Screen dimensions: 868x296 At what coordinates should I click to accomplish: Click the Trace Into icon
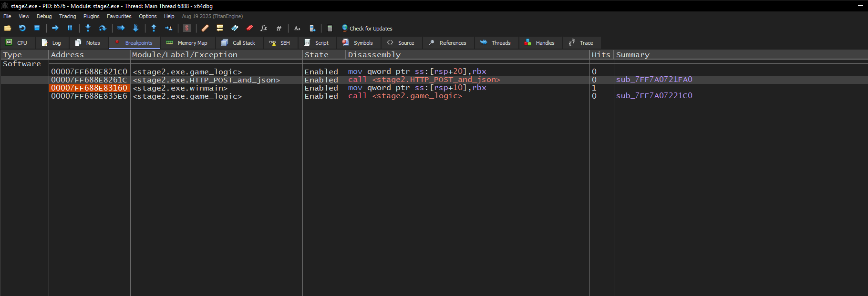tap(121, 28)
